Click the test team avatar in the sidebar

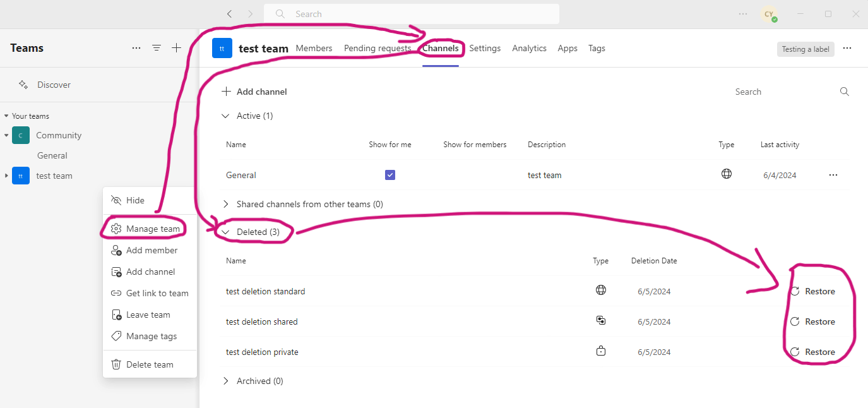21,176
